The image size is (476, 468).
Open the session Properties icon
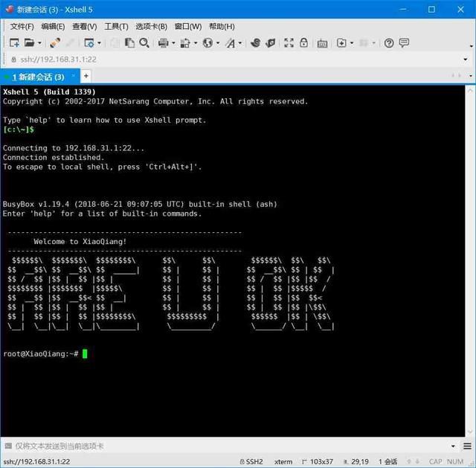pyautogui.click(x=89, y=43)
